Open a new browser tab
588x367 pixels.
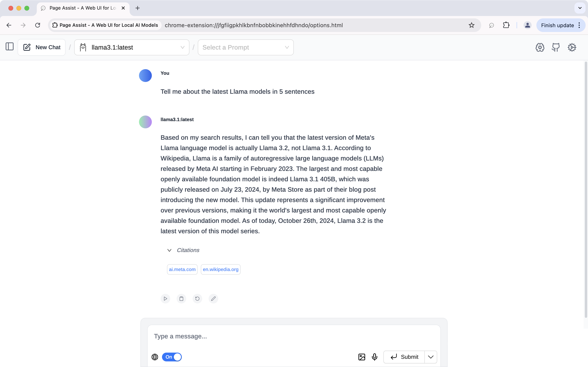(x=137, y=8)
